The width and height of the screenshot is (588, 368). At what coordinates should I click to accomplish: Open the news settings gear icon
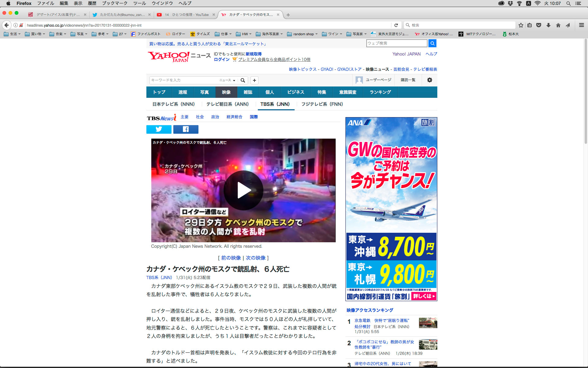click(429, 80)
